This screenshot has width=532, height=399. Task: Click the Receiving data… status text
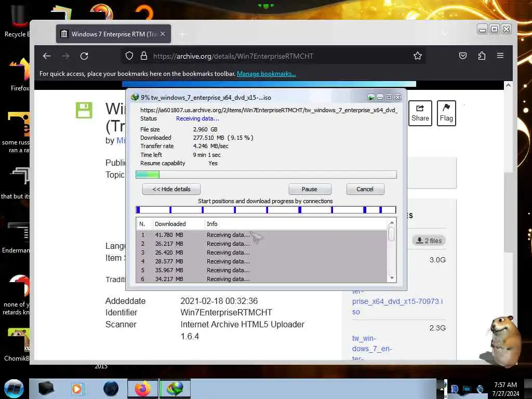point(197,119)
